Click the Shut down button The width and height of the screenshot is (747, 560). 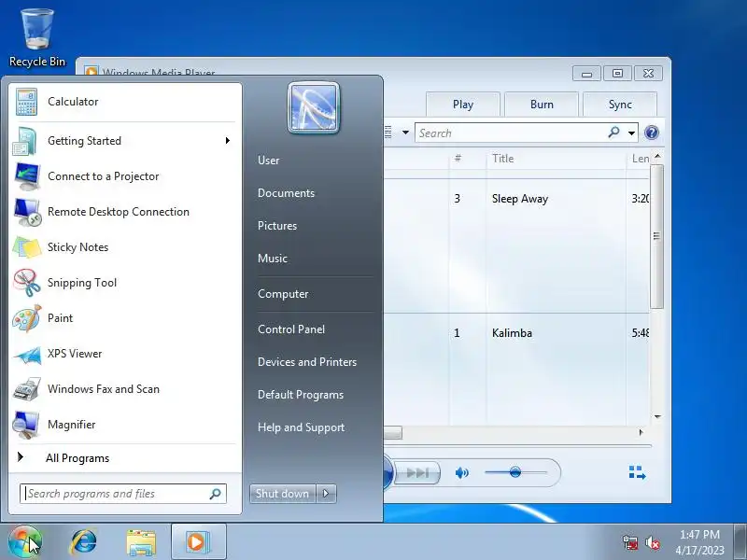click(282, 494)
